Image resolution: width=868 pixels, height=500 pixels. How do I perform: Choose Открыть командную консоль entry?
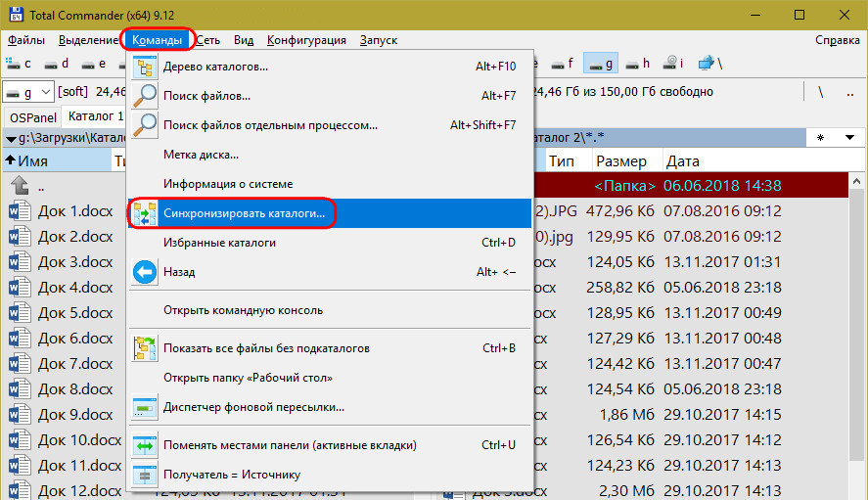[x=330, y=310]
